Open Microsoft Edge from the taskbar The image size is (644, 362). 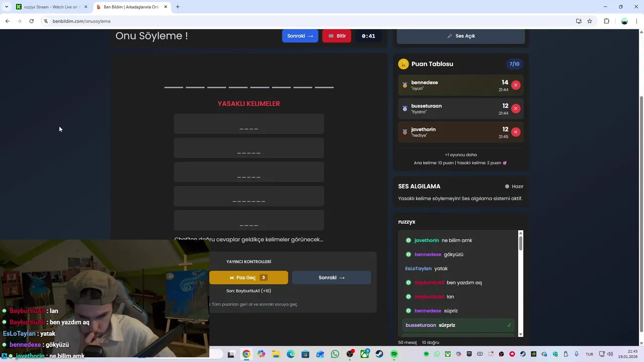(291, 354)
